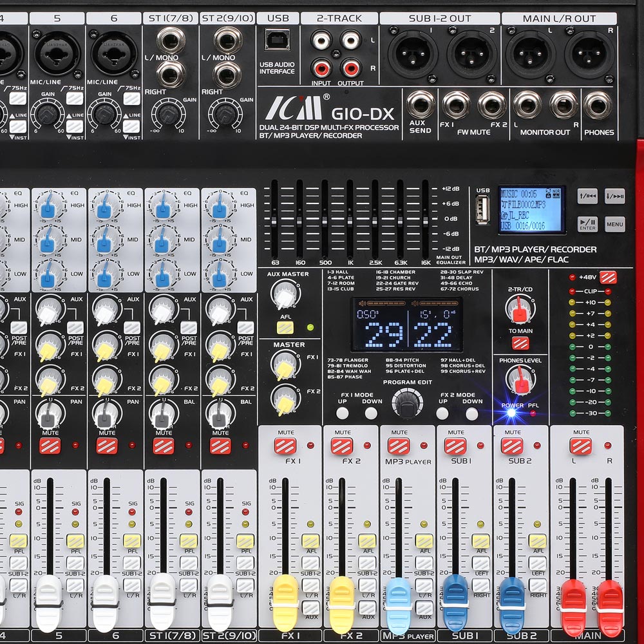644x644 pixels.
Task: Push the LEFT button on SUB 1 strip
Action: tap(480, 563)
